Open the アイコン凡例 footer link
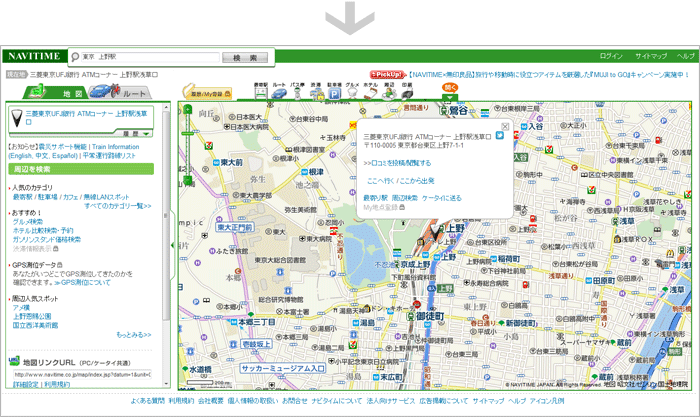 tap(547, 401)
